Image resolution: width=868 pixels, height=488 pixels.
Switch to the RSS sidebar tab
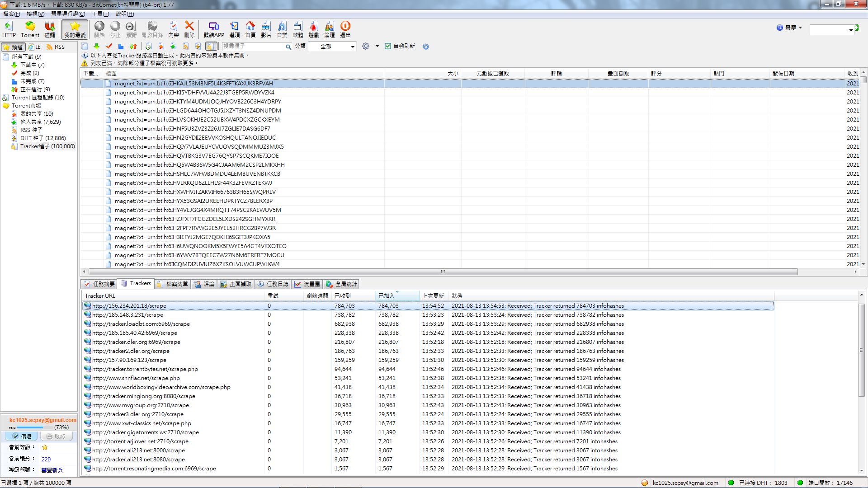coord(56,47)
